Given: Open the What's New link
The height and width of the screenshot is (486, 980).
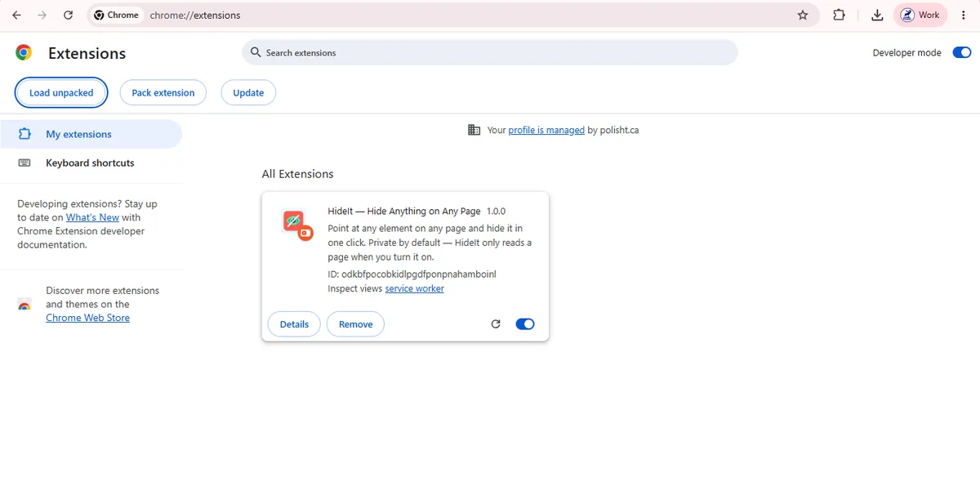Looking at the screenshot, I should [92, 217].
